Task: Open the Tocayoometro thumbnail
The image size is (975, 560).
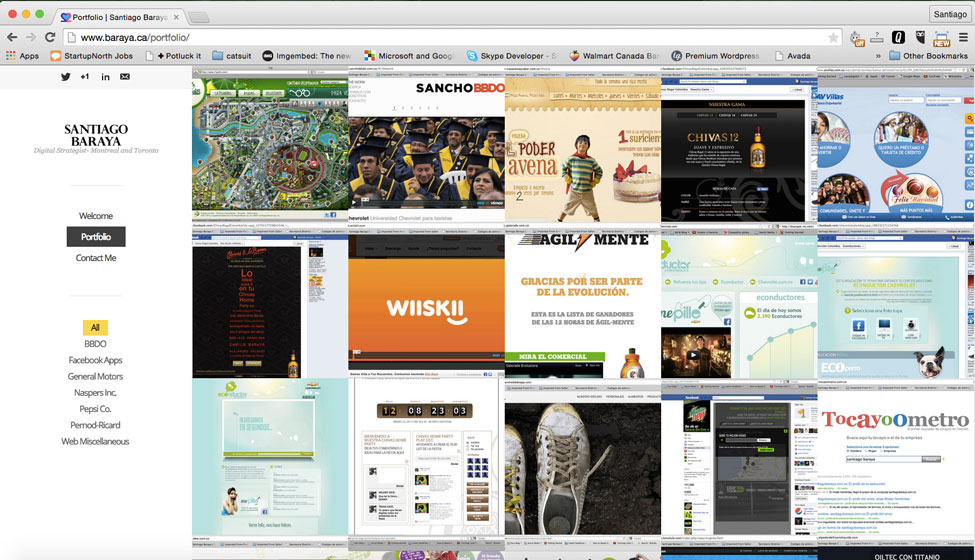Action: [x=896, y=457]
